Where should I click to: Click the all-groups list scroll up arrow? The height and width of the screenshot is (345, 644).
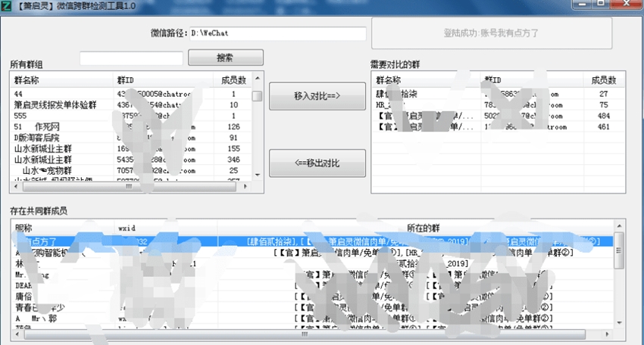(258, 78)
